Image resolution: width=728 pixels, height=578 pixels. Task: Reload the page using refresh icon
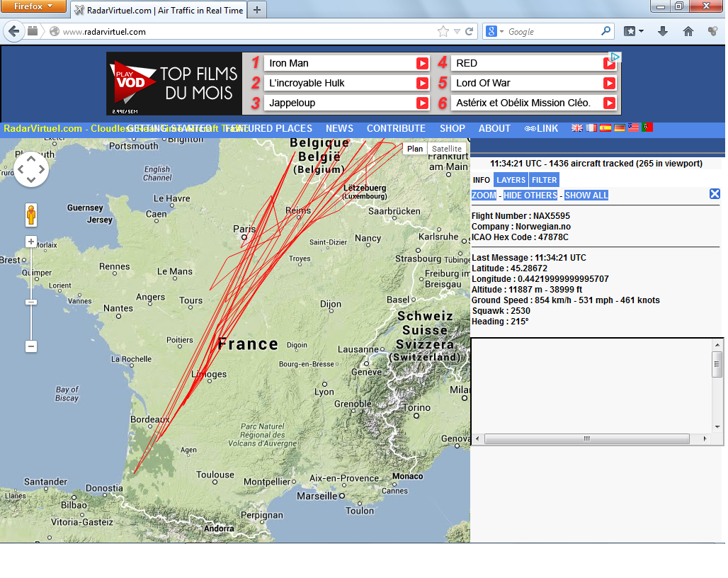469,31
